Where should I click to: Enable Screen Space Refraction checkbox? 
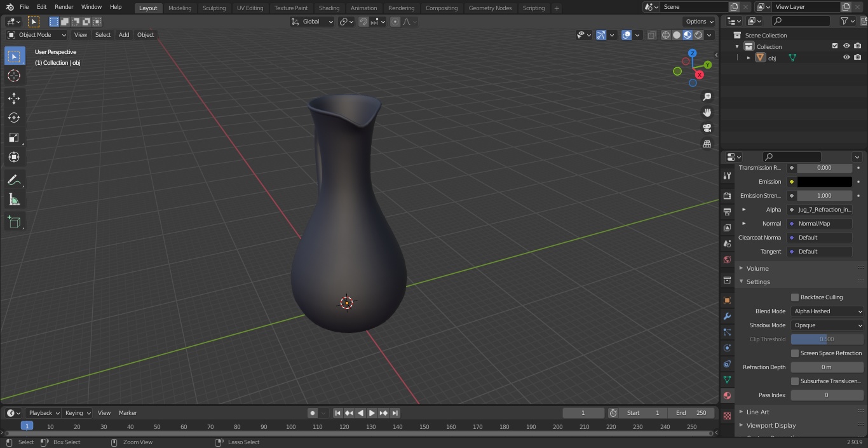coord(795,353)
